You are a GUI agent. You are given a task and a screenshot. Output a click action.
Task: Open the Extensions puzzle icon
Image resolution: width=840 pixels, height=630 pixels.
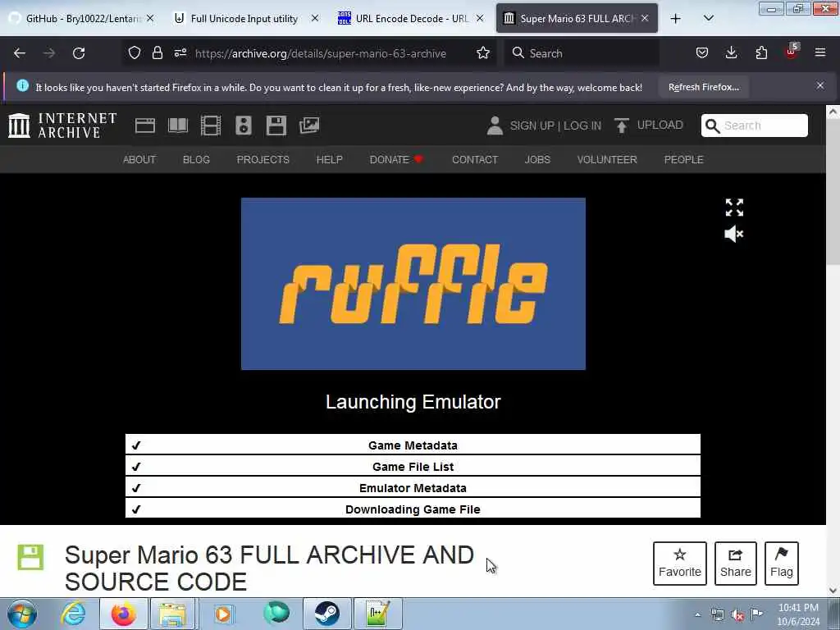761,53
